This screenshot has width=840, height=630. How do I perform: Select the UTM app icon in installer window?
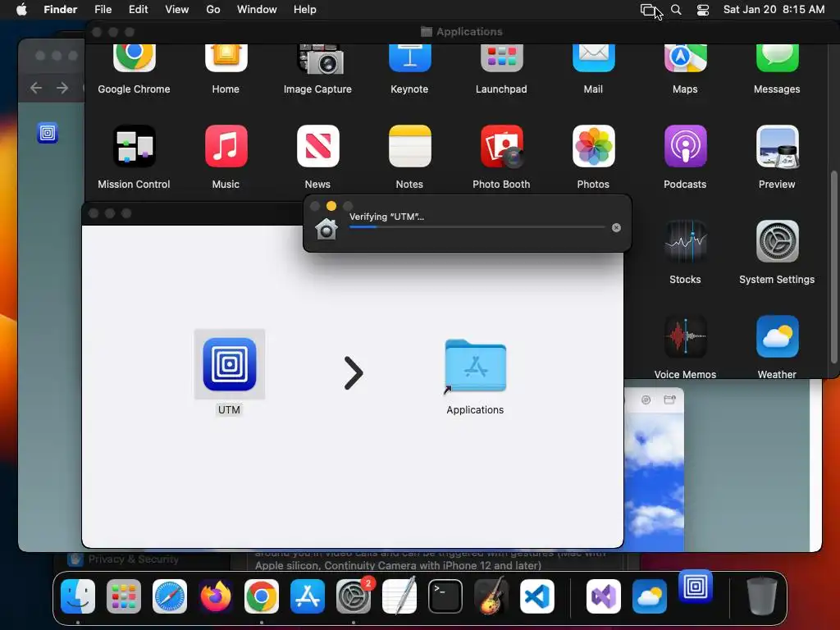[x=230, y=364]
